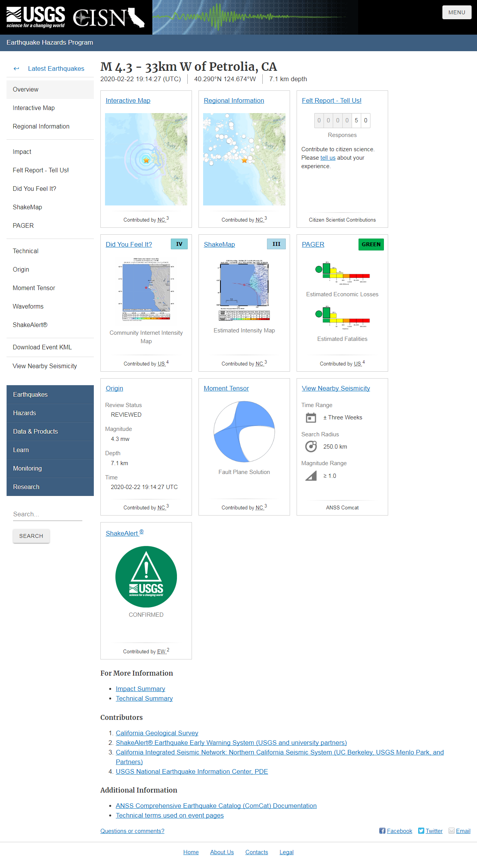Click the Contacts footer link
The width and height of the screenshot is (477, 868).
[x=257, y=852]
